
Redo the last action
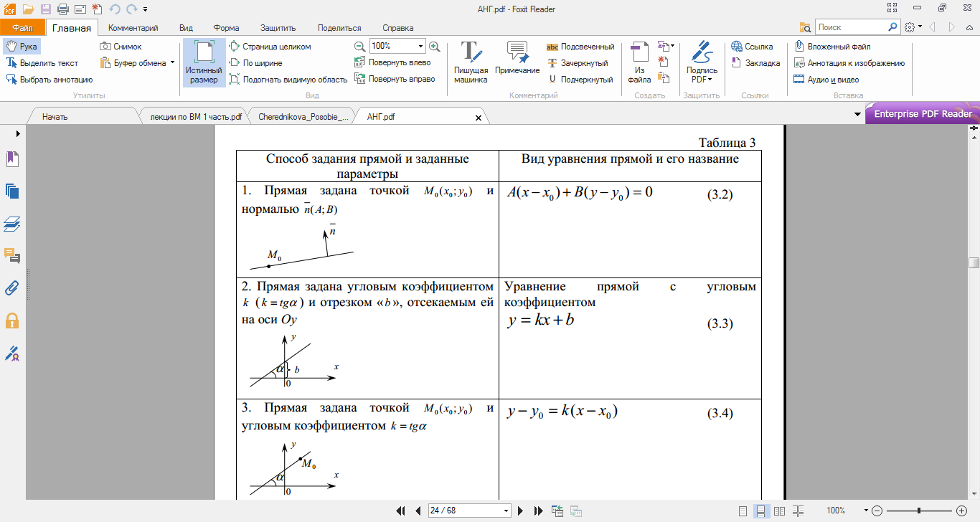[x=131, y=9]
